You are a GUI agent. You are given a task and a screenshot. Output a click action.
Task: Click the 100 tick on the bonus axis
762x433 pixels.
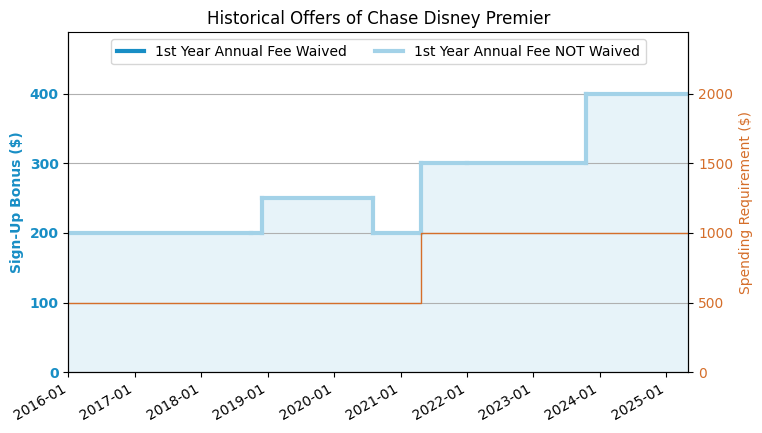(x=46, y=303)
